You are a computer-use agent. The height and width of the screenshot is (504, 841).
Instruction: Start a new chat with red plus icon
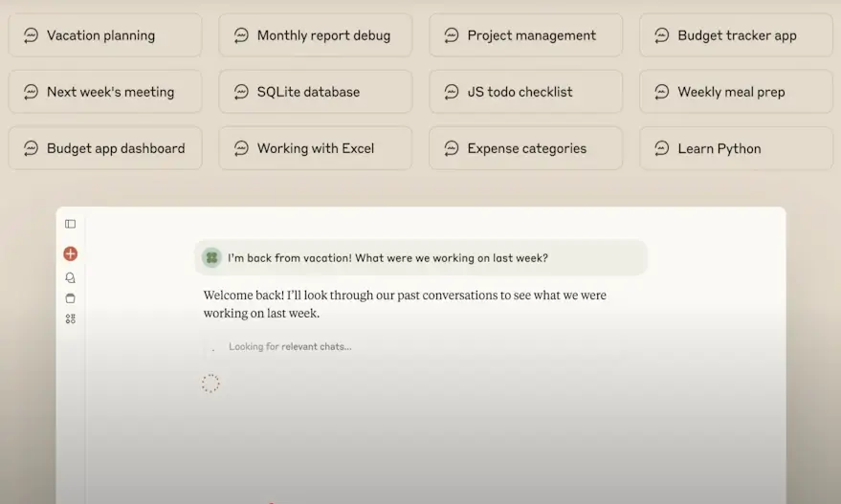(70, 253)
